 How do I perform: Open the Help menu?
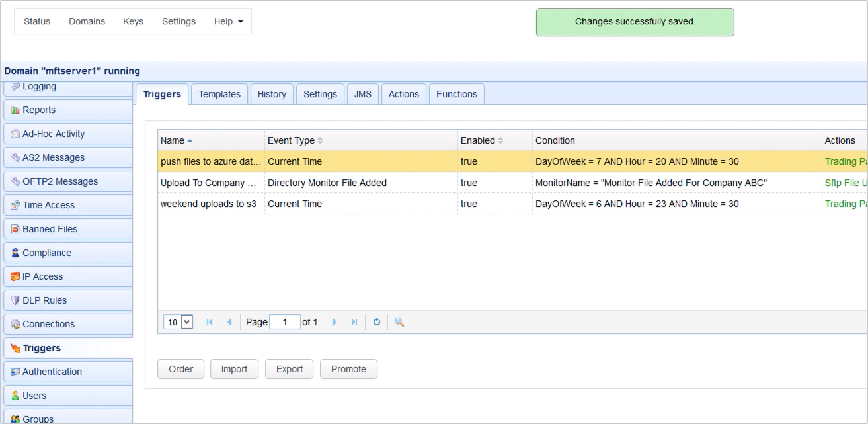tap(228, 21)
